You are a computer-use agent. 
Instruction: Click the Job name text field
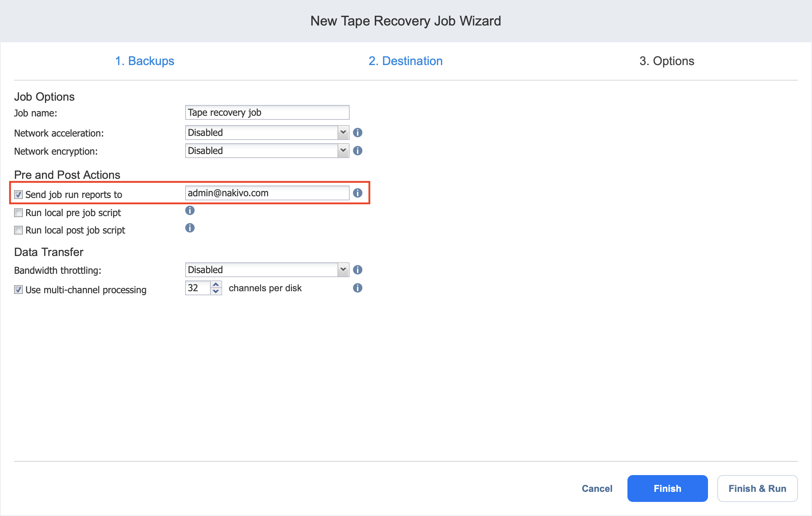pos(267,112)
